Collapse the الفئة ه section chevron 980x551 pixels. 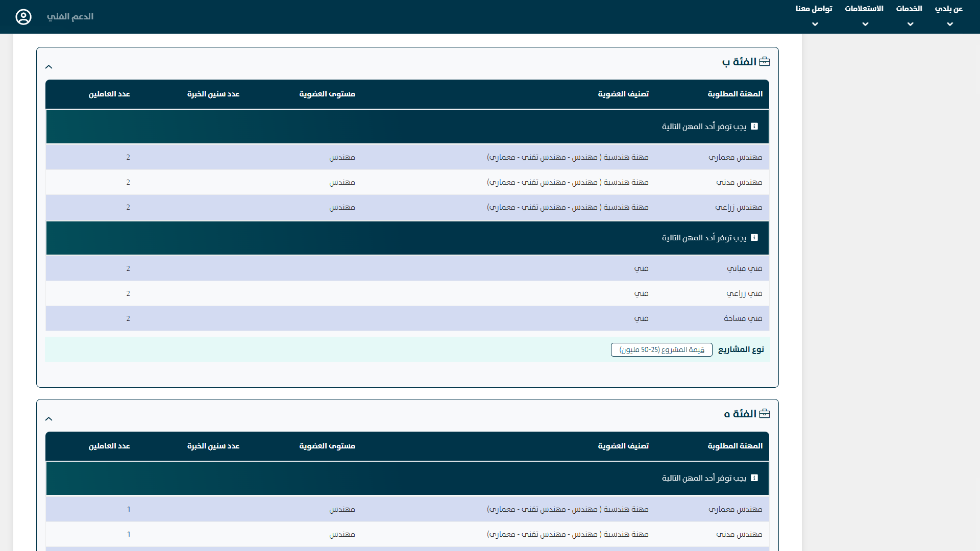pyautogui.click(x=49, y=419)
